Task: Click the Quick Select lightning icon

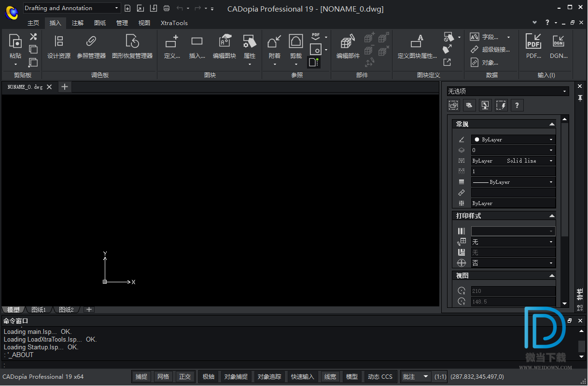Action: click(501, 105)
